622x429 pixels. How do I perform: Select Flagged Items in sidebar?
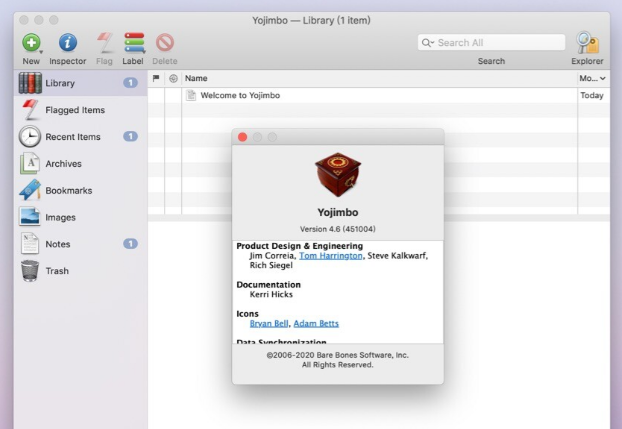point(75,110)
